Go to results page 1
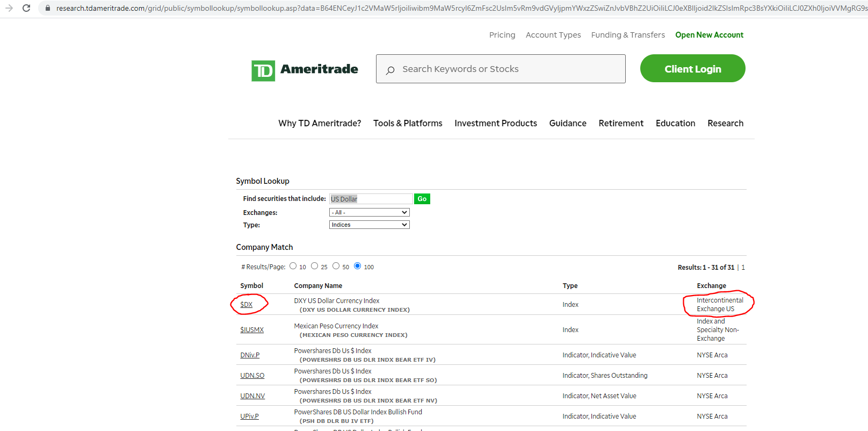Viewport: 868px width, 431px height. [743, 268]
